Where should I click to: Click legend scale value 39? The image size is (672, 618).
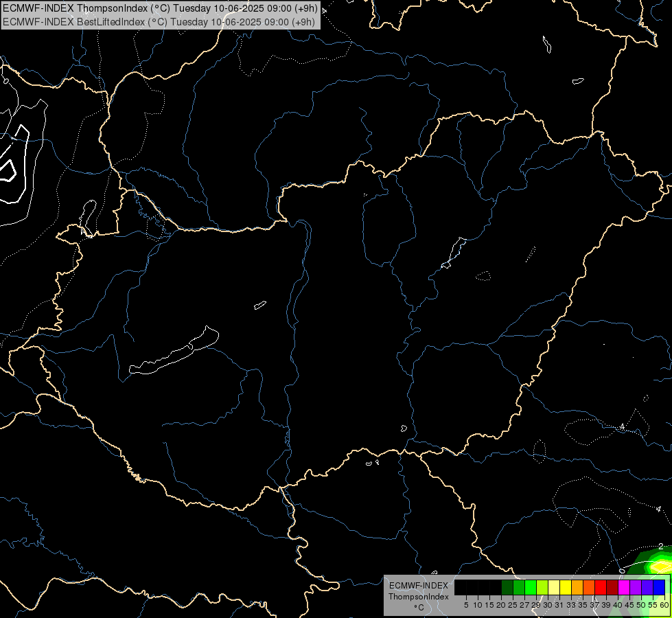click(x=606, y=605)
